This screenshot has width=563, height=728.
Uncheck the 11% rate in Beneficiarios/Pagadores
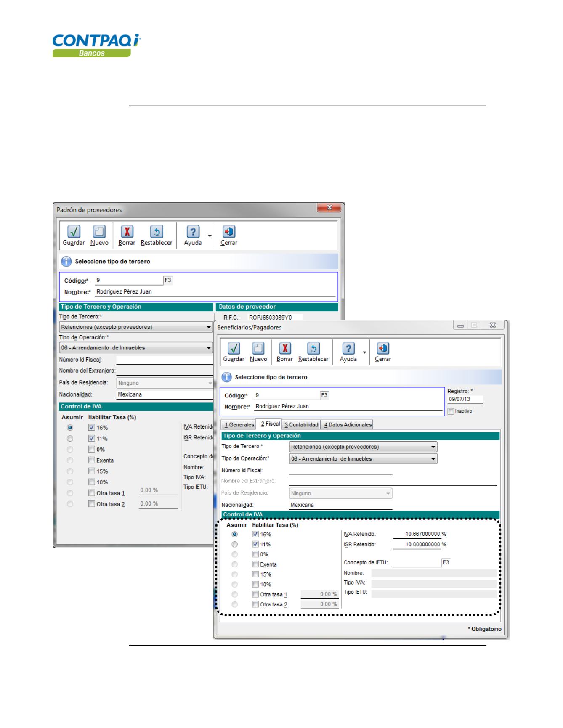click(x=255, y=544)
